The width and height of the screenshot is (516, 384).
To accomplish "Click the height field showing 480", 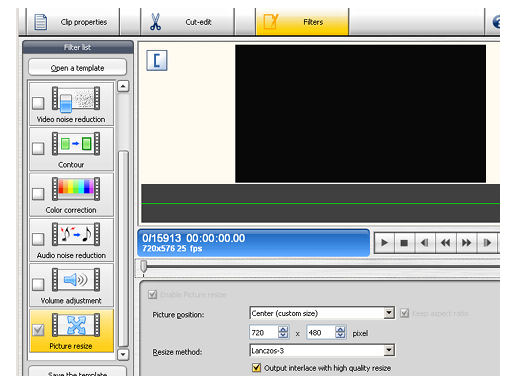I will 320,332.
